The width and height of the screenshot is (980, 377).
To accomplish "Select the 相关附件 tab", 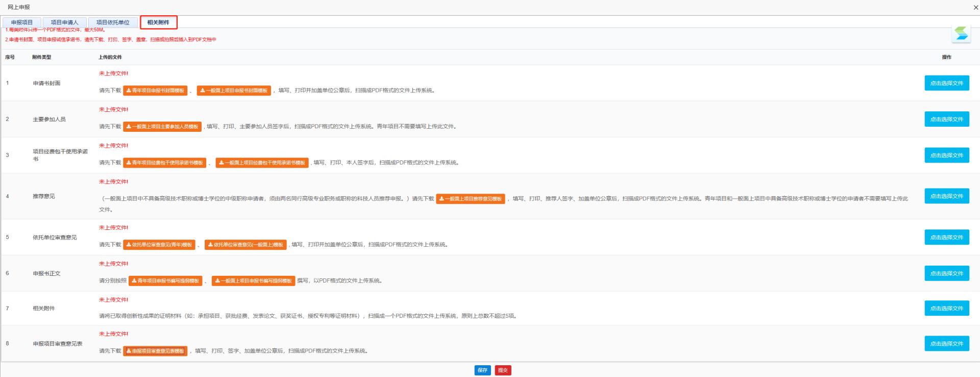I will tap(158, 22).
